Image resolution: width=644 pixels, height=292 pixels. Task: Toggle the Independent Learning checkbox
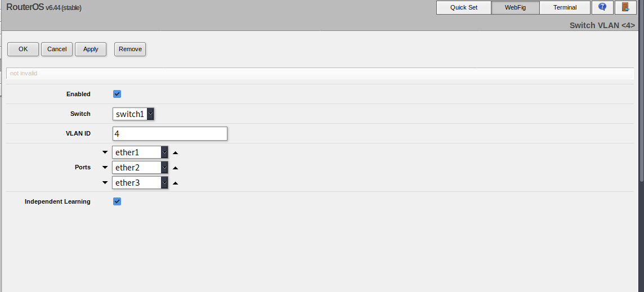point(117,201)
